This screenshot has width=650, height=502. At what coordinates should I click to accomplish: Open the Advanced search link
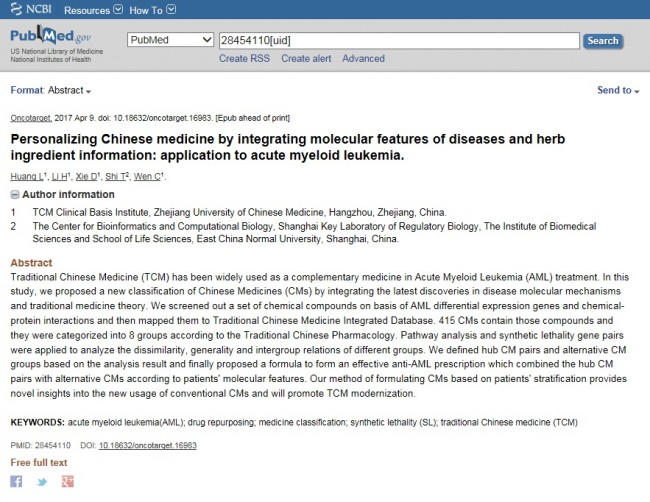click(363, 58)
